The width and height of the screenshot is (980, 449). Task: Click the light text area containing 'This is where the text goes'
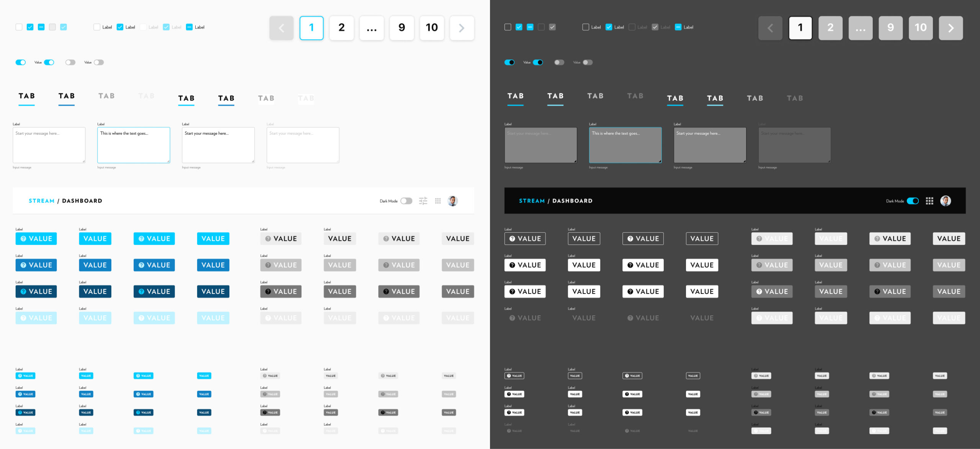(134, 145)
